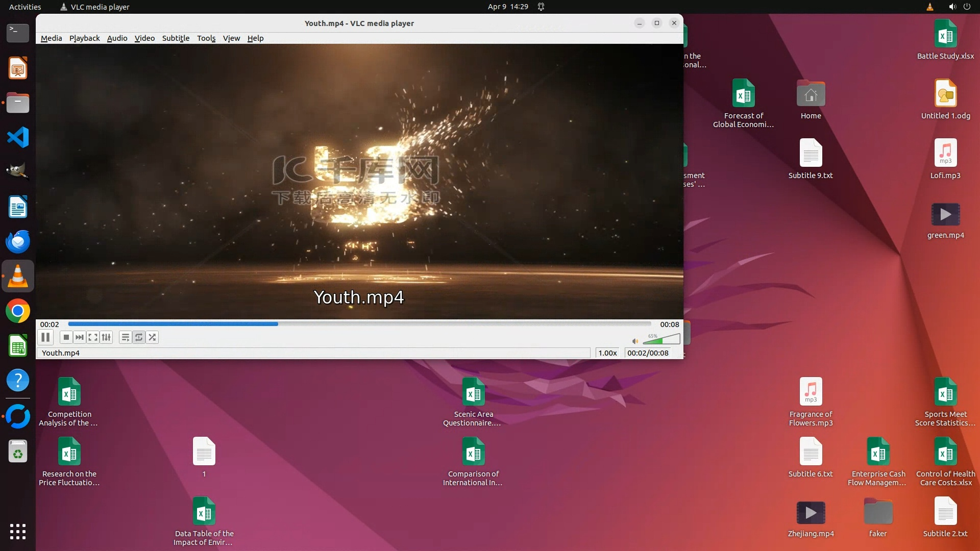Viewport: 980px width, 551px height.
Task: Open the Media menu
Action: [x=51, y=38]
